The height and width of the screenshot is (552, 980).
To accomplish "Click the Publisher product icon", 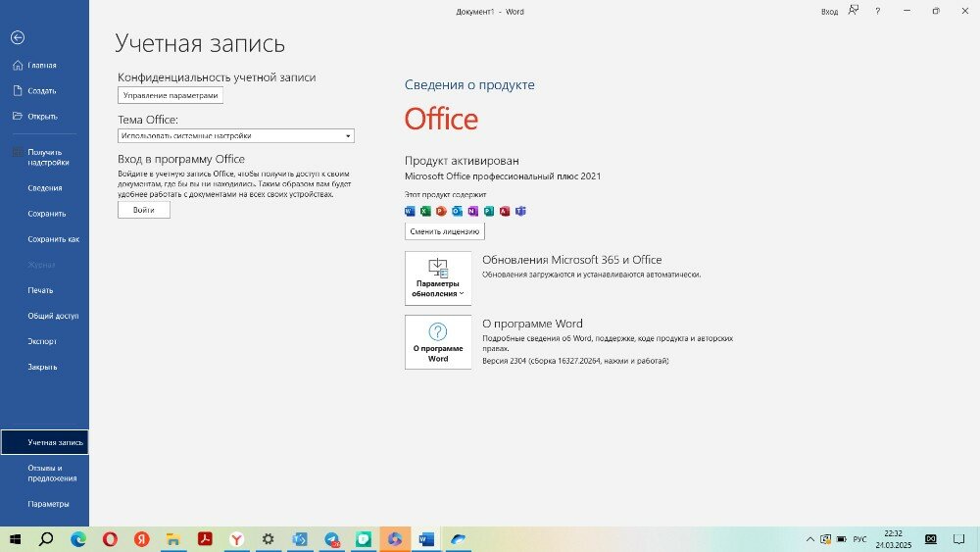I will pos(489,212).
